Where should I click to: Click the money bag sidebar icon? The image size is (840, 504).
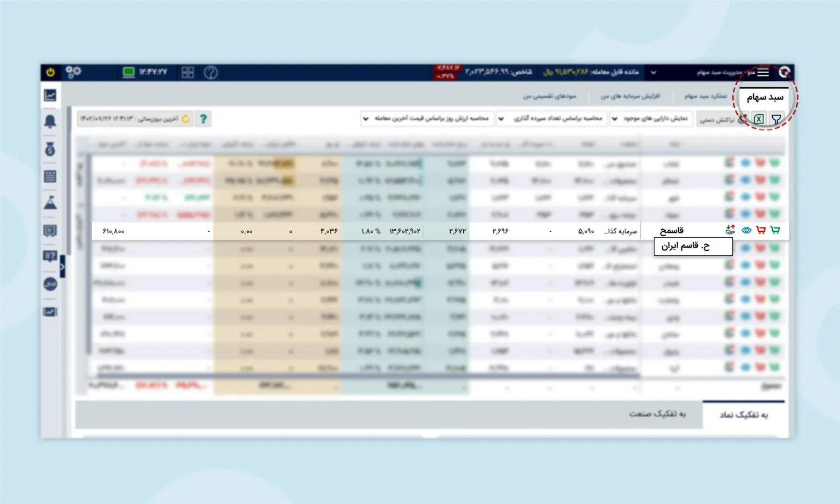(50, 149)
